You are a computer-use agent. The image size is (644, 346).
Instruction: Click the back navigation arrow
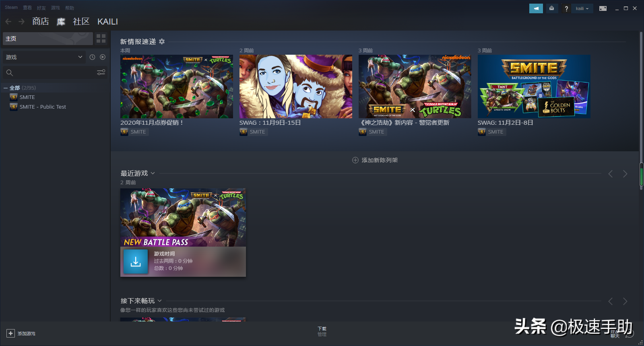[x=8, y=21]
